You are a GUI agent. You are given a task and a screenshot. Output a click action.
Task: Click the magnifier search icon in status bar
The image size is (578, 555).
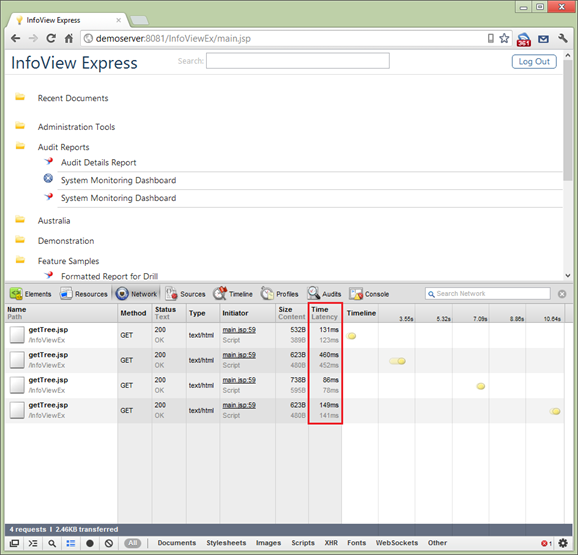pyautogui.click(x=52, y=543)
